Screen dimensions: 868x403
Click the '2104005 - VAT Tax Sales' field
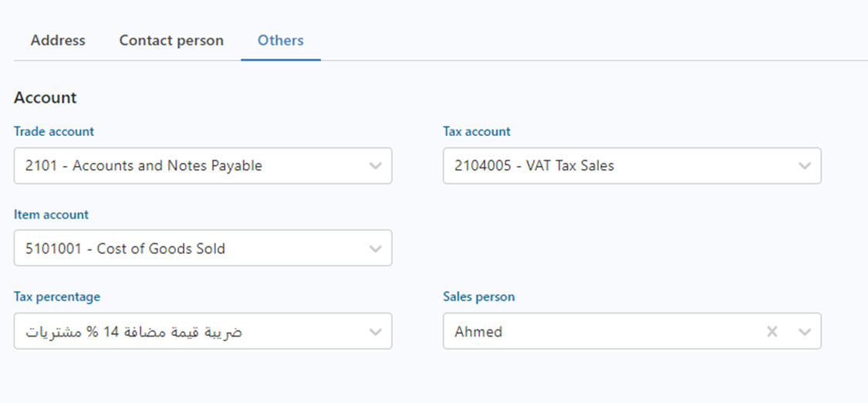click(534, 166)
